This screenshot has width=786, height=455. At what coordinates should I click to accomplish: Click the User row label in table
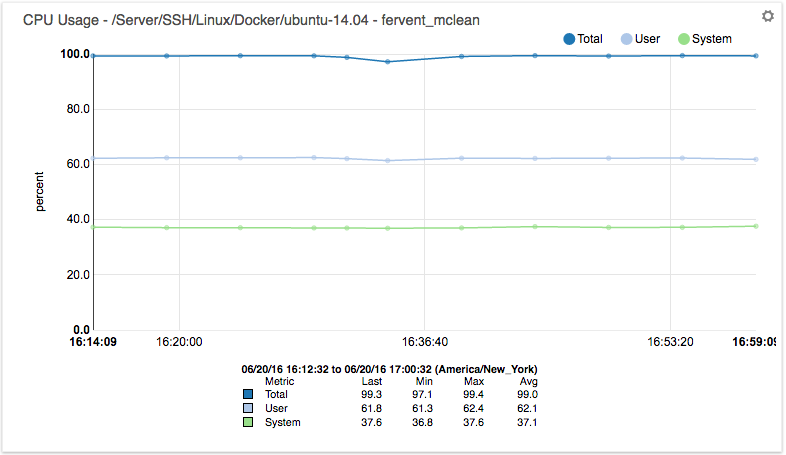point(276,408)
